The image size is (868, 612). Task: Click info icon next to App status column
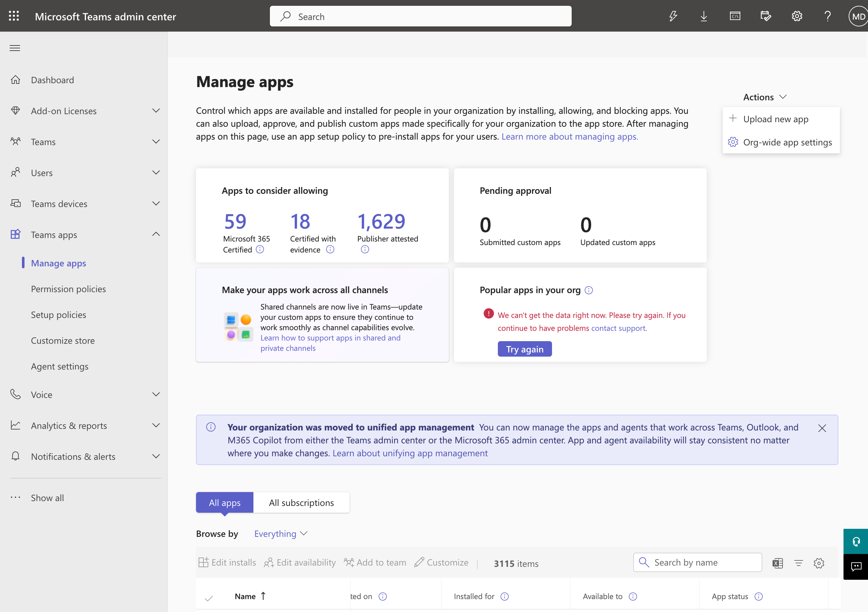758,596
